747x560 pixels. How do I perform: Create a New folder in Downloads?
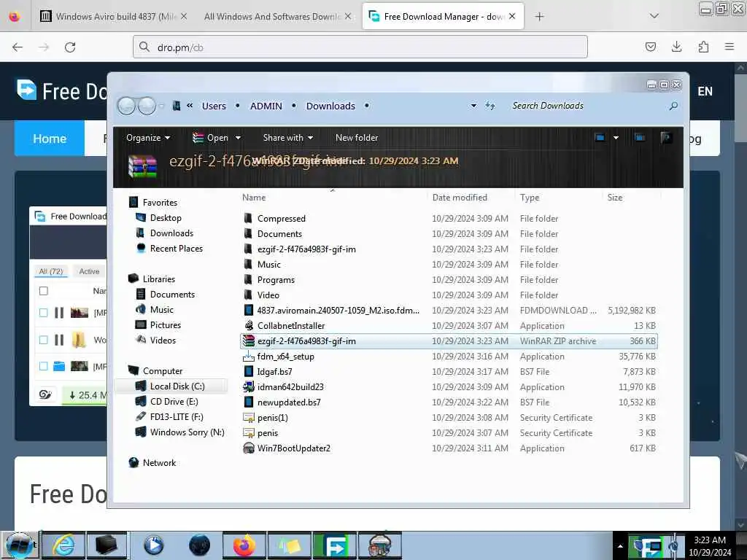[356, 138]
